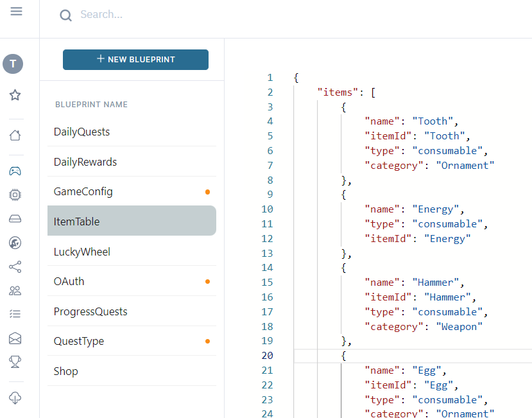Go to home icon in sidebar
This screenshot has width=532, height=418.
(x=15, y=135)
